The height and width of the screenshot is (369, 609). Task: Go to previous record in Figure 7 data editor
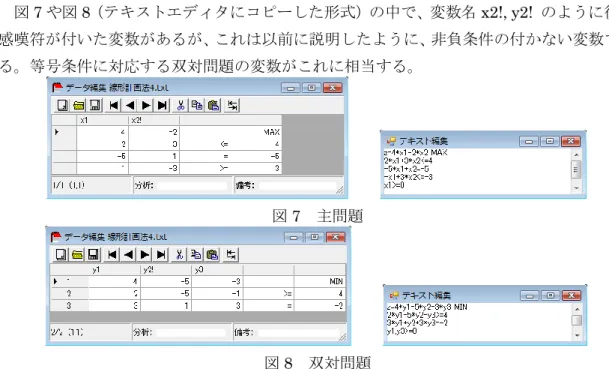pos(130,105)
